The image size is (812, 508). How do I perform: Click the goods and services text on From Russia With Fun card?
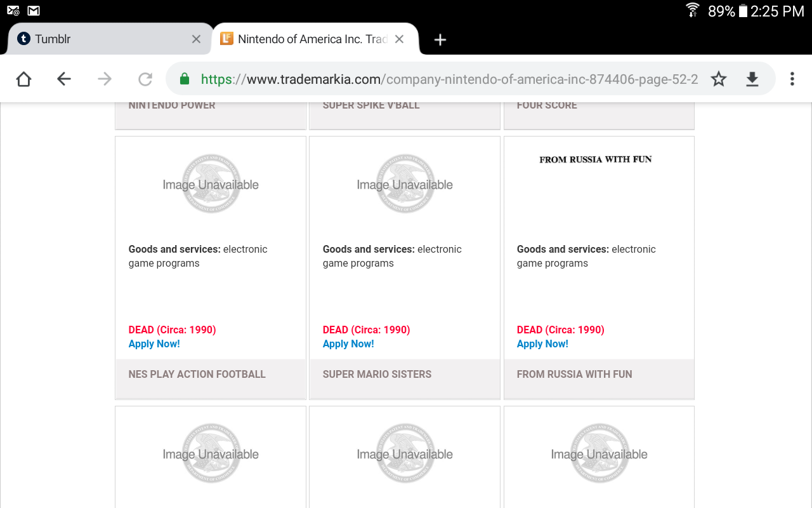[x=586, y=256]
